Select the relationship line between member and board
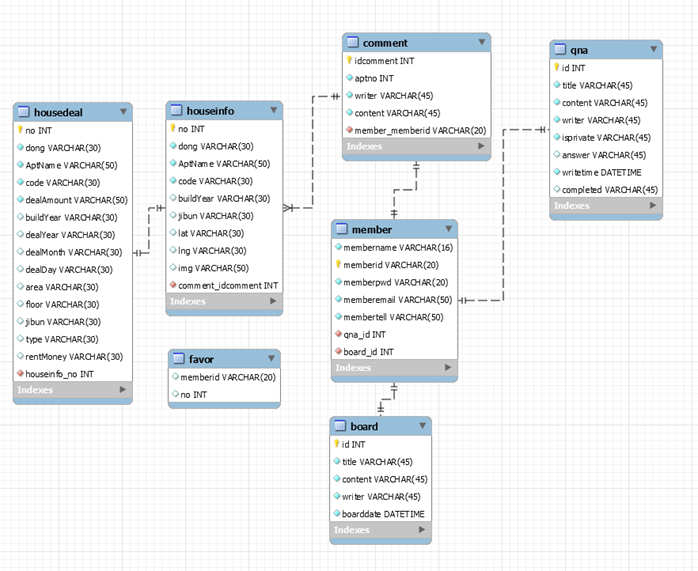Screen dimensions: 698x571 point(387,399)
